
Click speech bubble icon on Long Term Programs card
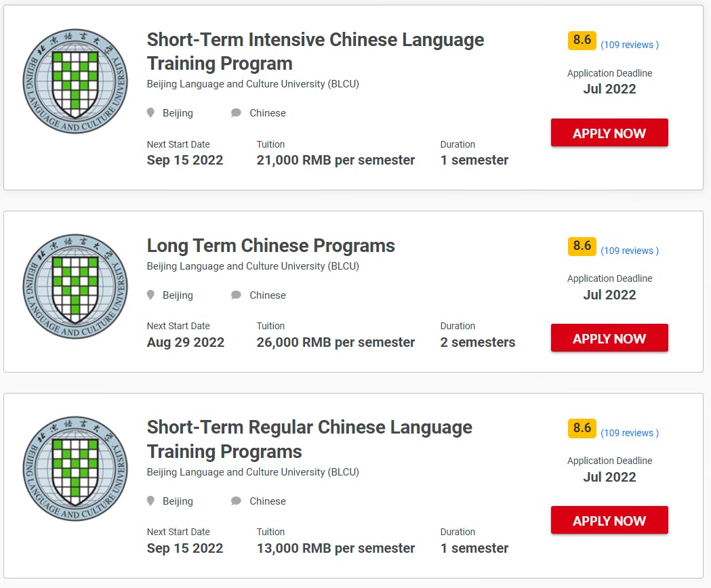[x=236, y=295]
